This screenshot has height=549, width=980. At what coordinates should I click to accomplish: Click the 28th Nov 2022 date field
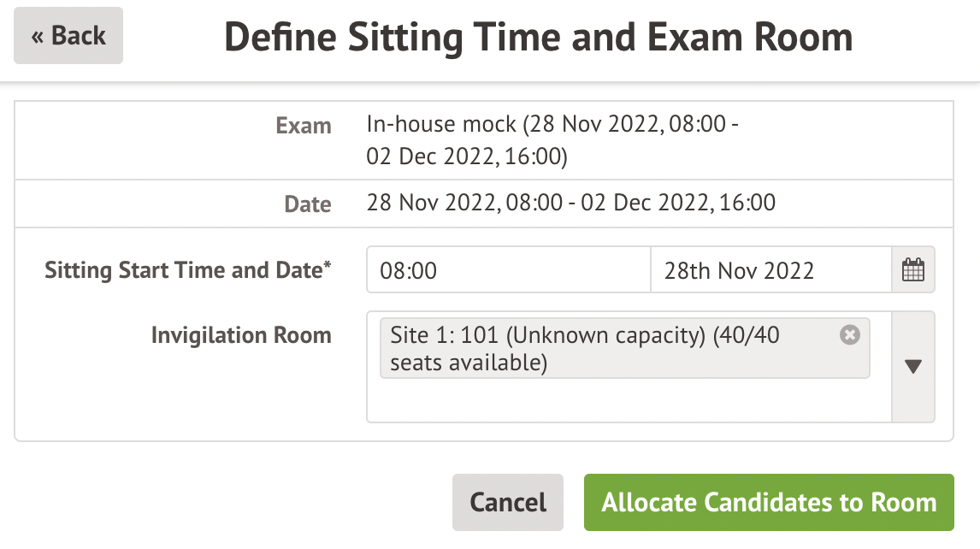point(770,271)
